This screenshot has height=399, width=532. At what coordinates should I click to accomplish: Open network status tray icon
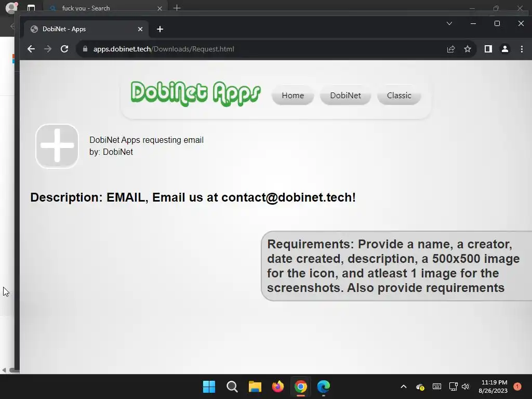point(453,387)
